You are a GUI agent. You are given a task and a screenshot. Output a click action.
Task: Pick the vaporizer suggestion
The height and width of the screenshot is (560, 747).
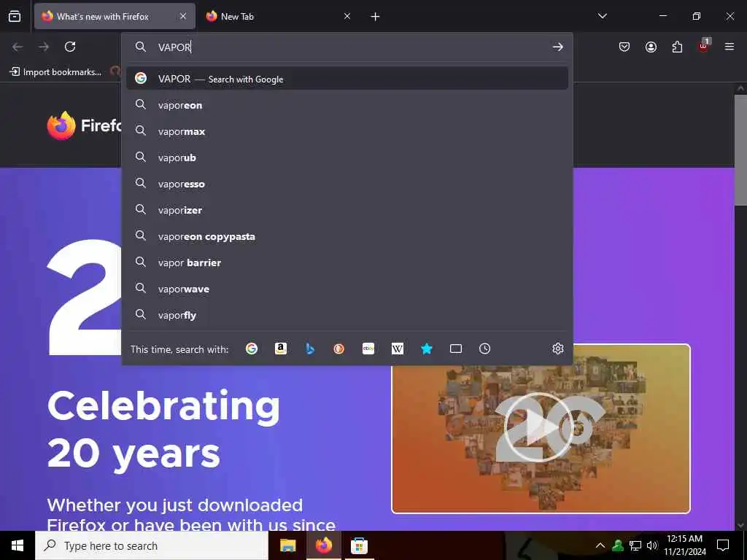347,210
